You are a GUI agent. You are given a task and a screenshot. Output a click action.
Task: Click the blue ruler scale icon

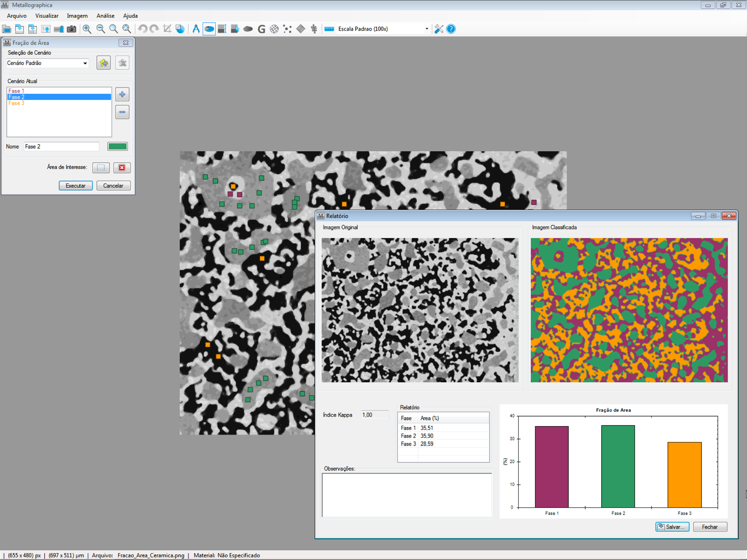tap(329, 29)
